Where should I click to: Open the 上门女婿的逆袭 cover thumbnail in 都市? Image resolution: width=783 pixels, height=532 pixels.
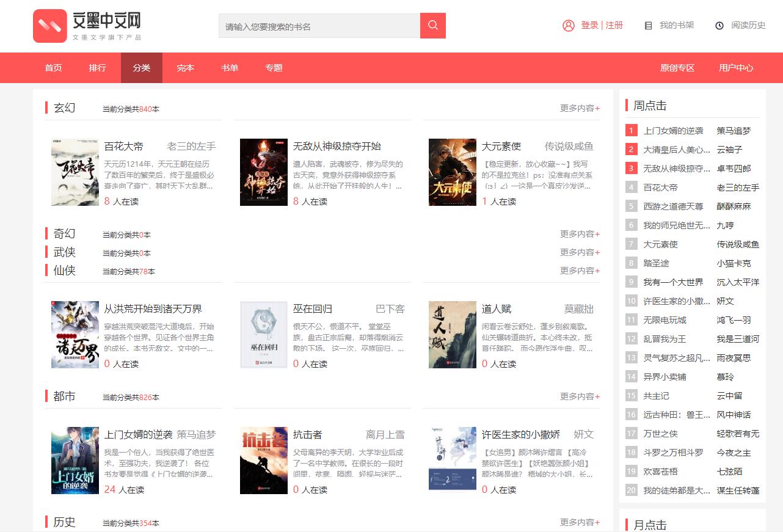[75, 461]
